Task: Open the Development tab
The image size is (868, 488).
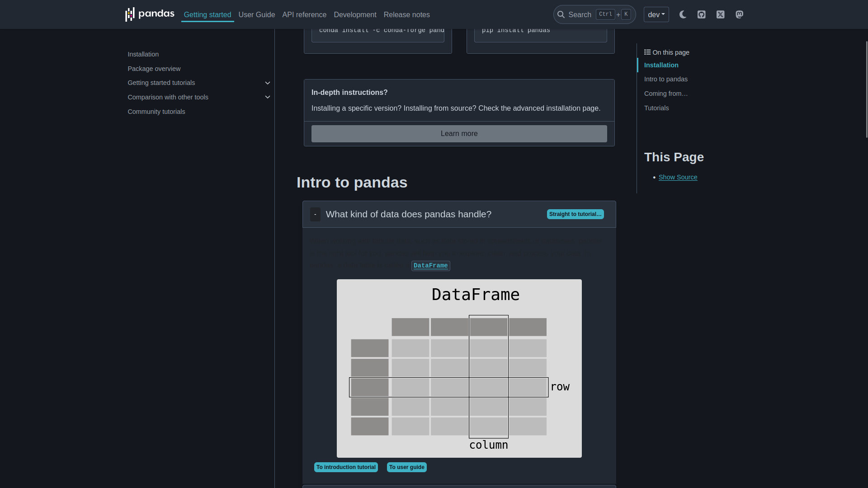Action: tap(355, 14)
